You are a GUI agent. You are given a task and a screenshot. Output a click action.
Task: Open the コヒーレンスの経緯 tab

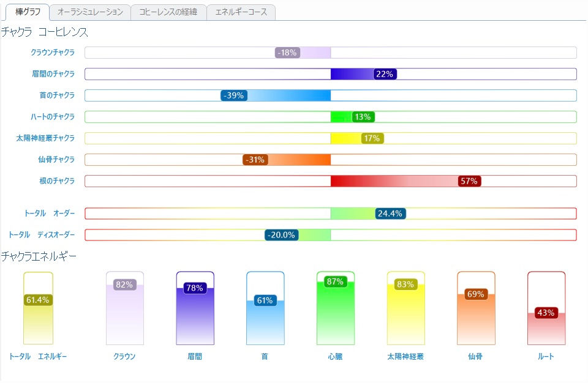[168, 12]
